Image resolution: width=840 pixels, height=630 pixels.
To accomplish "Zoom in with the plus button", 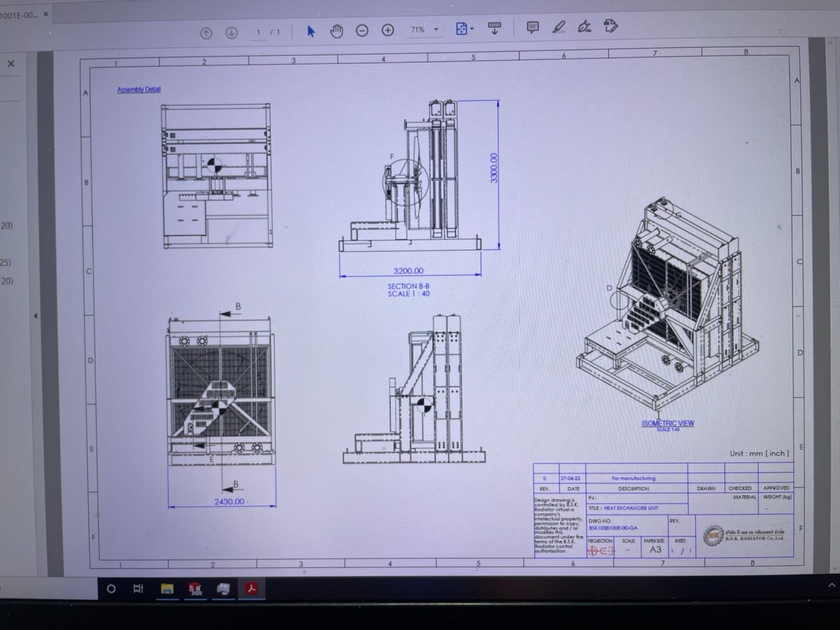I will point(388,30).
